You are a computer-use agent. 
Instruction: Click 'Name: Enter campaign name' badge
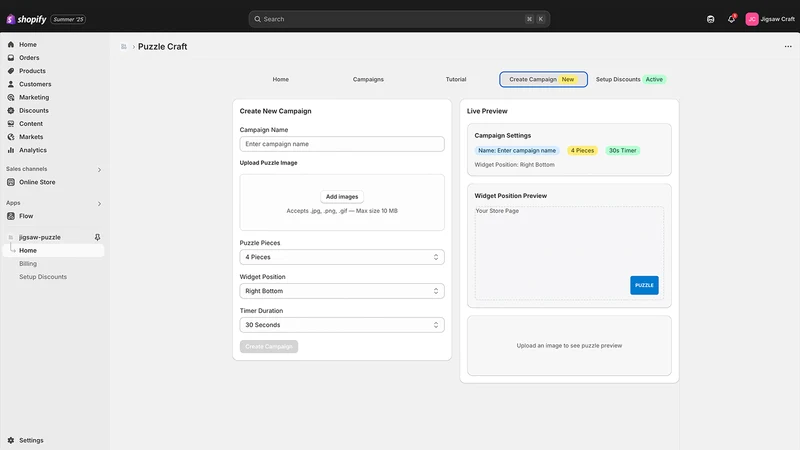517,151
